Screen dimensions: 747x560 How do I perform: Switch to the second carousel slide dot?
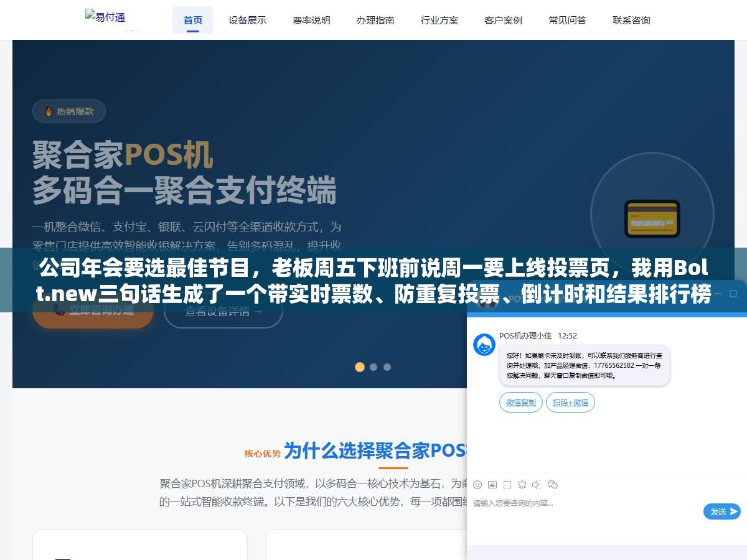374,367
